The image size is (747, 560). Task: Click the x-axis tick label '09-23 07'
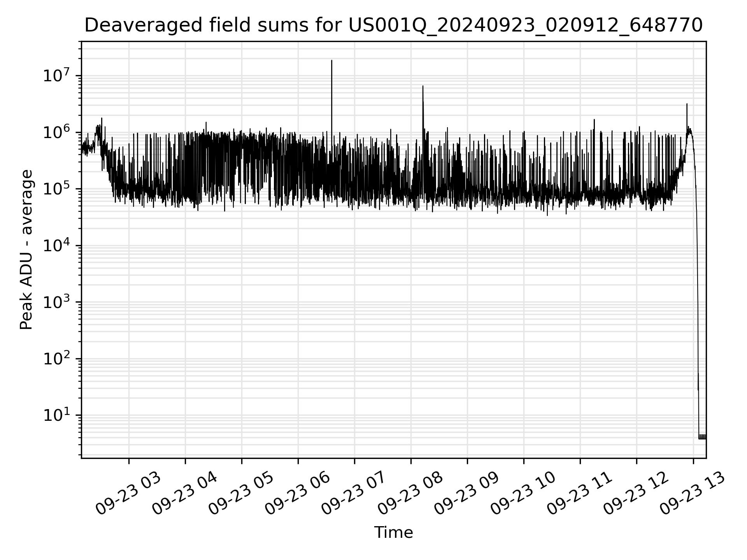pos(354,494)
